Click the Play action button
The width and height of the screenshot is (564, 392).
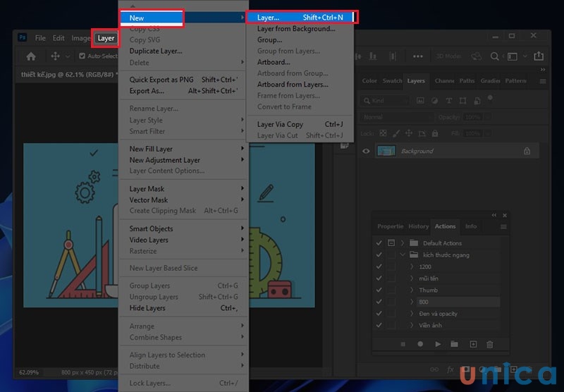[438, 344]
